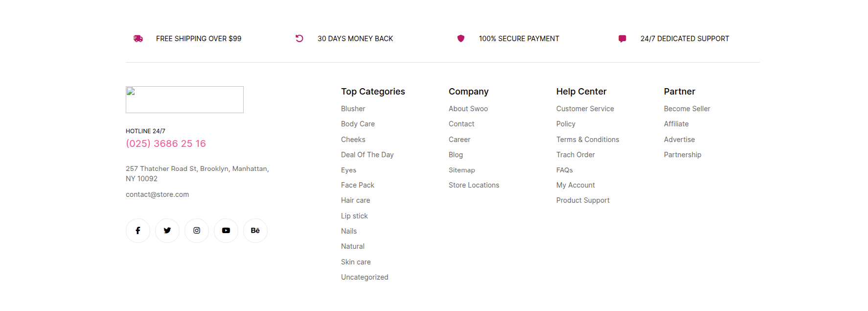This screenshot has height=311, width=868.
Task: Go to Deal Of The Day
Action: [367, 155]
